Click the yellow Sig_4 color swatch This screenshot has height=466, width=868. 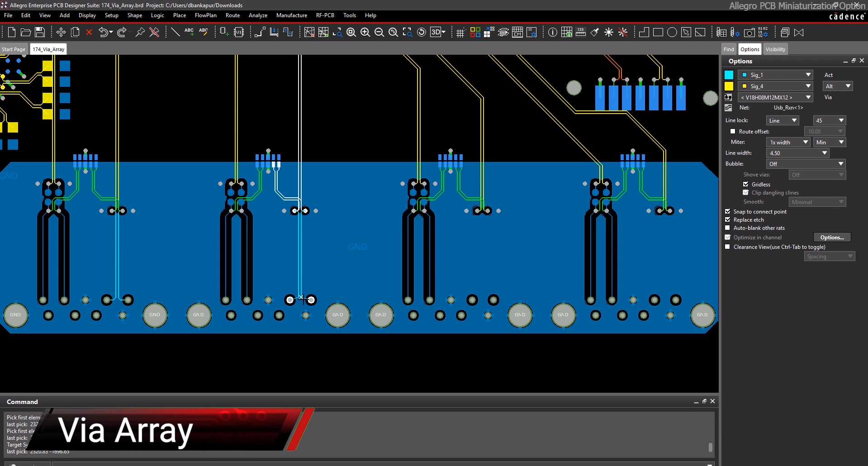[x=729, y=86]
